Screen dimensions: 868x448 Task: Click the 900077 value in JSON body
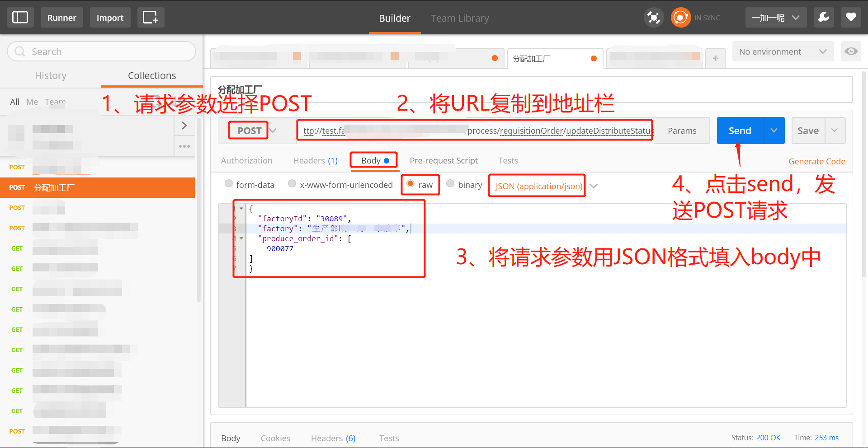(280, 248)
